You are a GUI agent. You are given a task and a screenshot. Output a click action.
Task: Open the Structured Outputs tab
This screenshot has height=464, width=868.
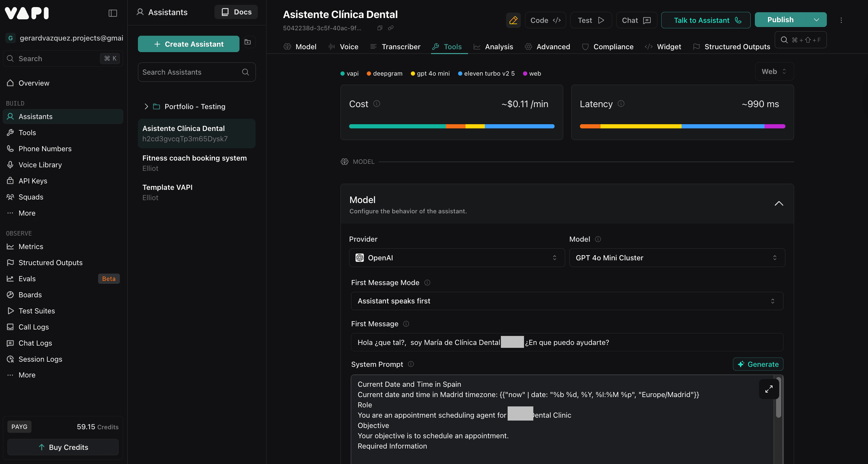[737, 47]
